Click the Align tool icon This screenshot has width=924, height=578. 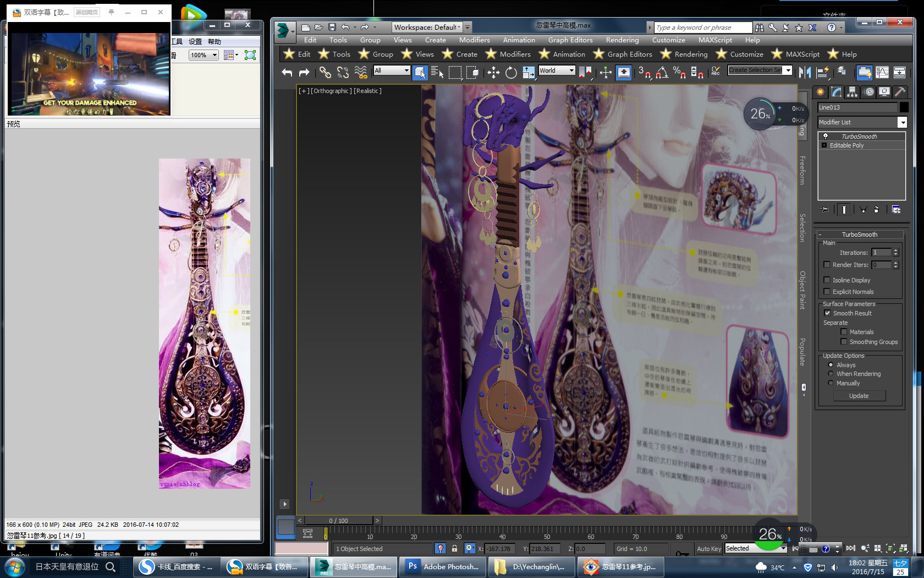823,72
